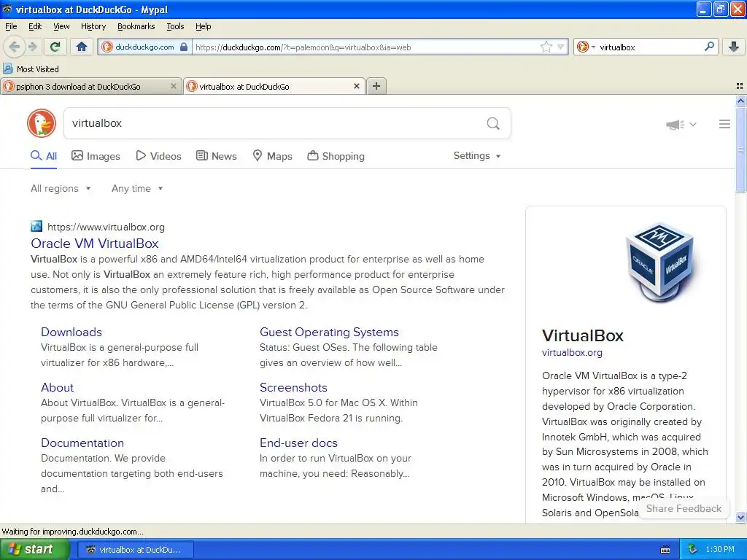This screenshot has width=747, height=560.
Task: Click the network tray icon near clock
Action: click(693, 550)
